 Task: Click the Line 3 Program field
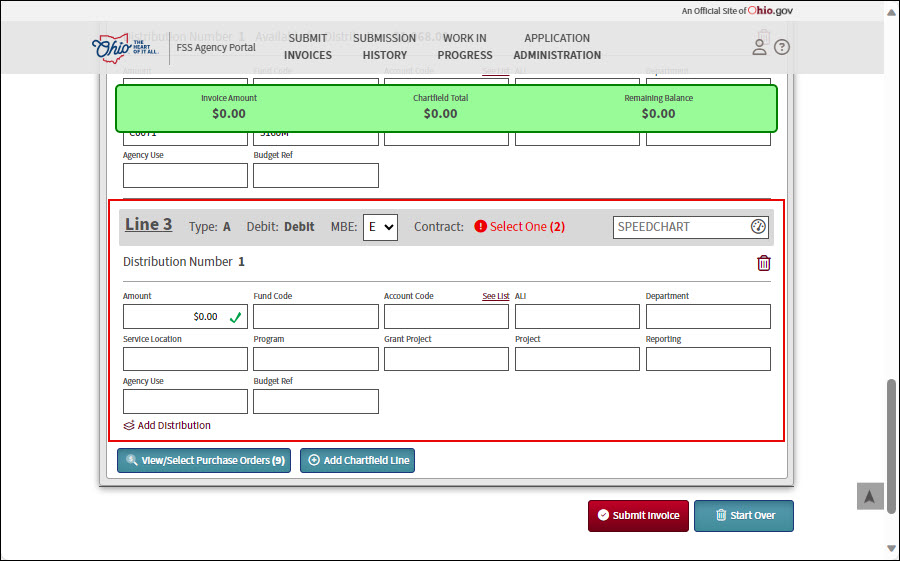(x=316, y=359)
